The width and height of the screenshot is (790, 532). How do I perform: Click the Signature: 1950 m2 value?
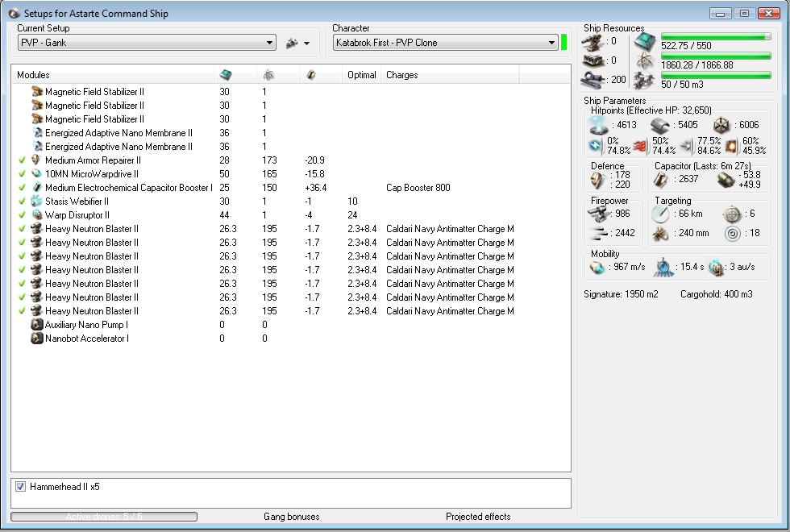[x=621, y=294]
